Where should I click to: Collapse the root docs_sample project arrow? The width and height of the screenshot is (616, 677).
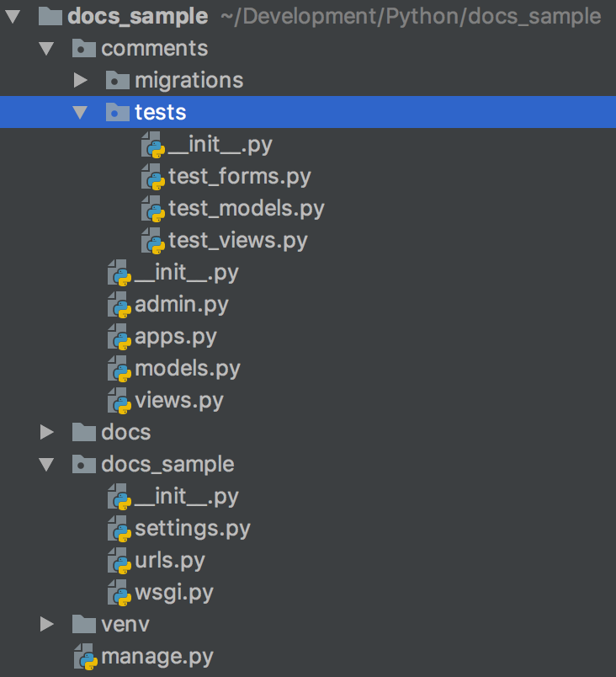[13, 16]
